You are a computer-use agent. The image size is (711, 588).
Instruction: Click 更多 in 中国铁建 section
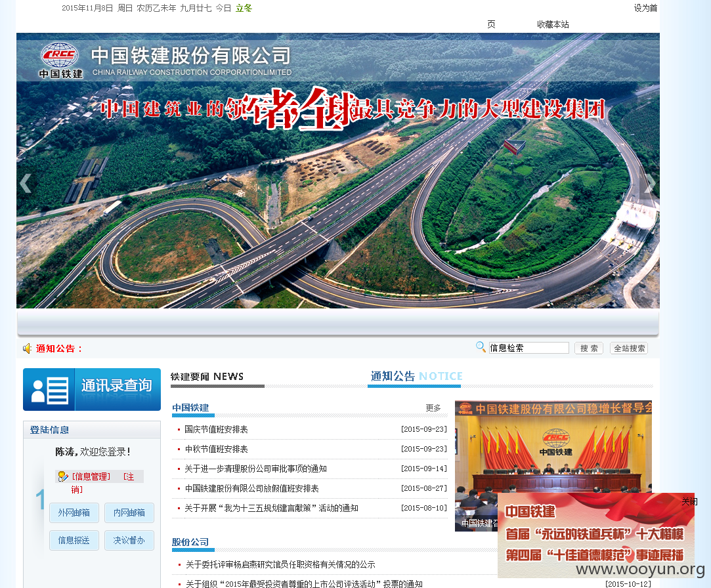433,408
